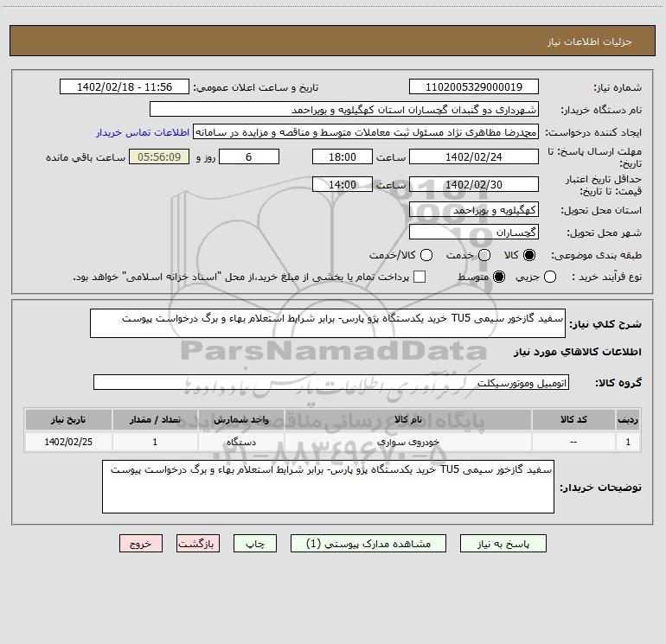Click the تاریخ نیاز column header
The height and width of the screenshot is (644, 666).
[68, 419]
